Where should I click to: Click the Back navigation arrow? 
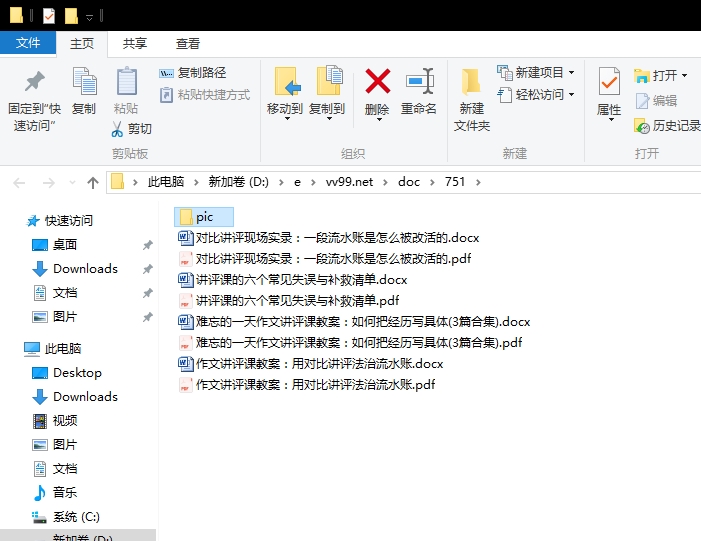[19, 182]
